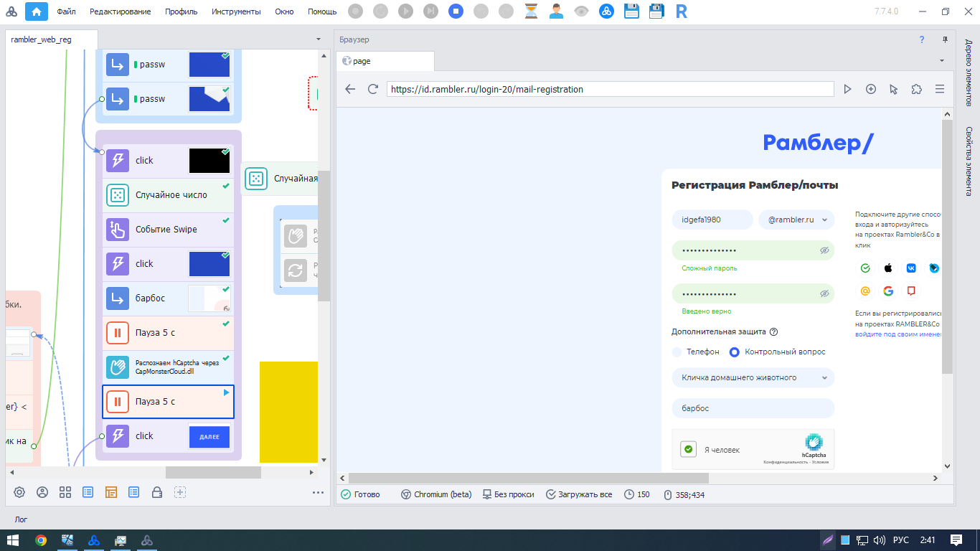Click the gear settings icon below the canvas
The image size is (980, 551).
click(x=19, y=492)
